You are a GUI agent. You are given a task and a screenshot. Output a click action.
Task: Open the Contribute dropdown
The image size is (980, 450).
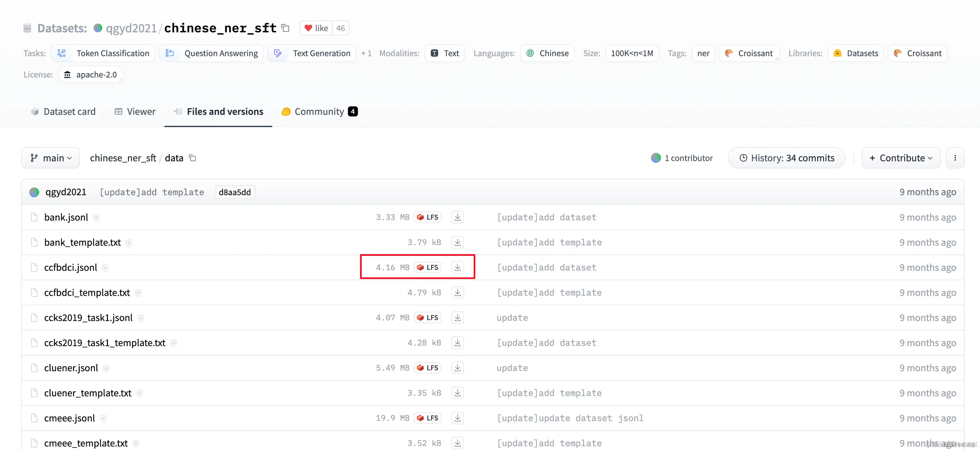pyautogui.click(x=901, y=158)
